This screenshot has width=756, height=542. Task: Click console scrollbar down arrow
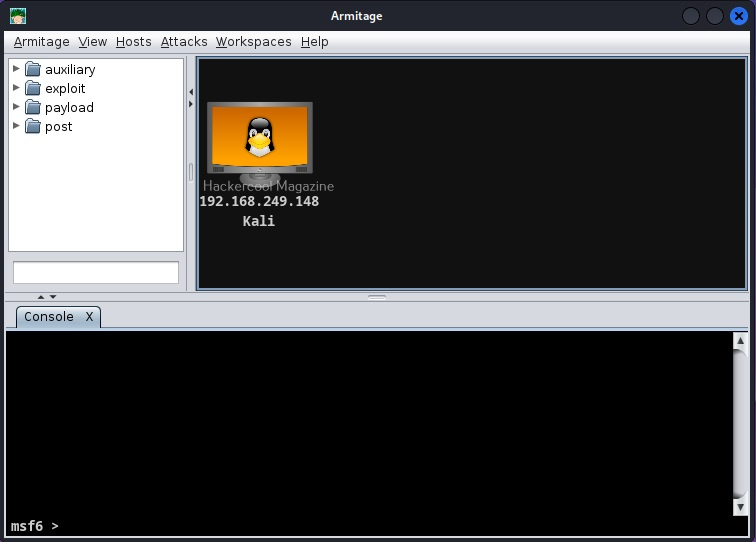740,507
